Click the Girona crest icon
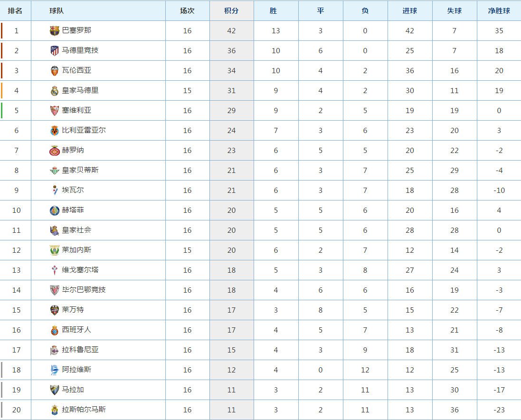Image resolution: width=521 pixels, height=420 pixels. [x=55, y=150]
